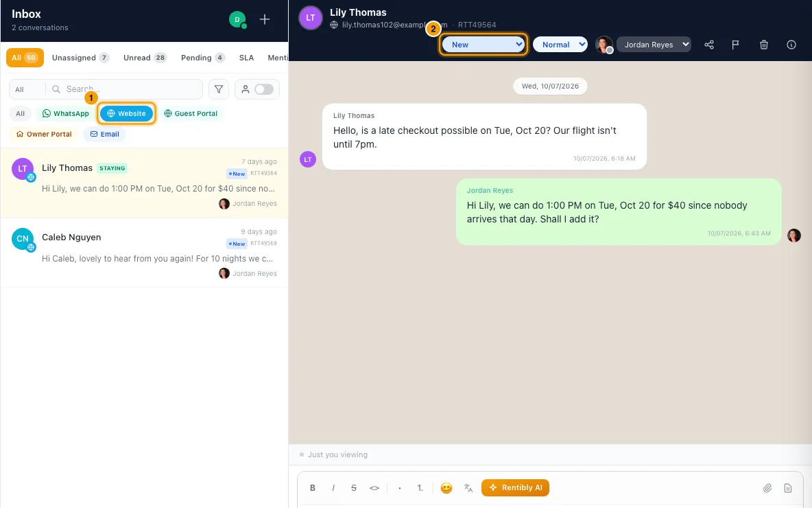Open the All scope dropdown beside search

tap(27, 89)
